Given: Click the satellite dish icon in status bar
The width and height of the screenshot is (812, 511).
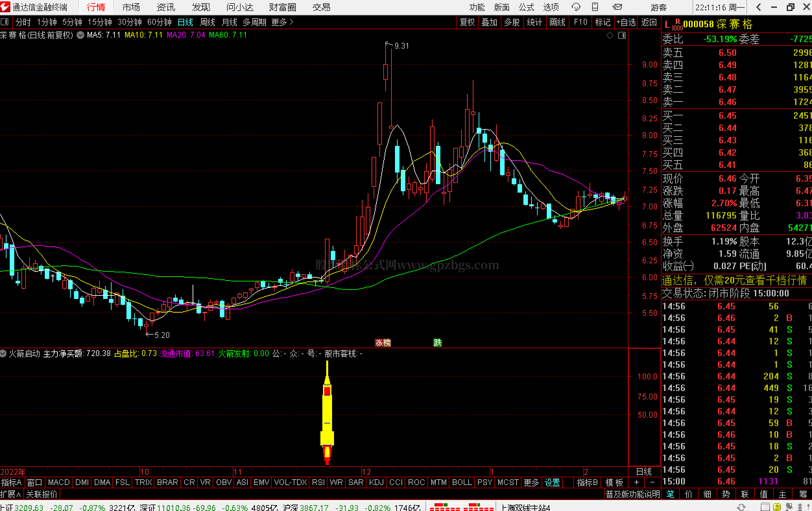Looking at the screenshot, I should pos(789,507).
